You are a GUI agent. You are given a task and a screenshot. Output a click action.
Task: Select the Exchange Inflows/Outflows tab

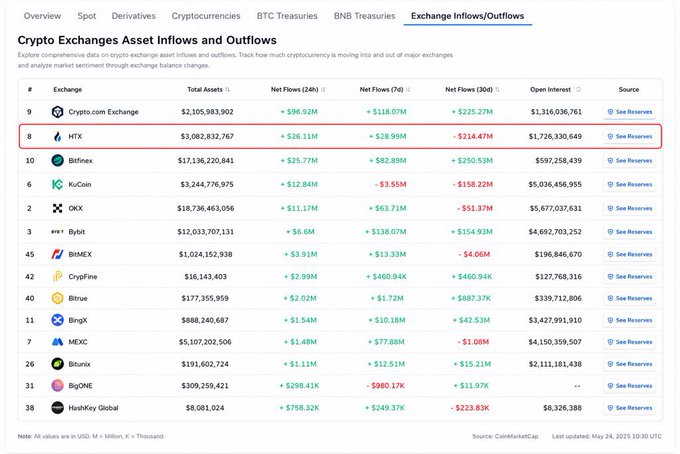tap(468, 16)
